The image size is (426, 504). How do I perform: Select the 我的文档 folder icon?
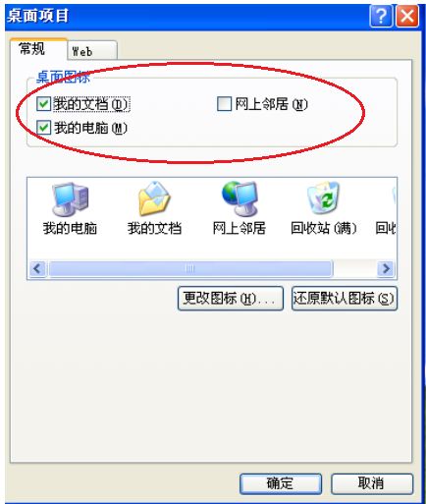tap(154, 198)
